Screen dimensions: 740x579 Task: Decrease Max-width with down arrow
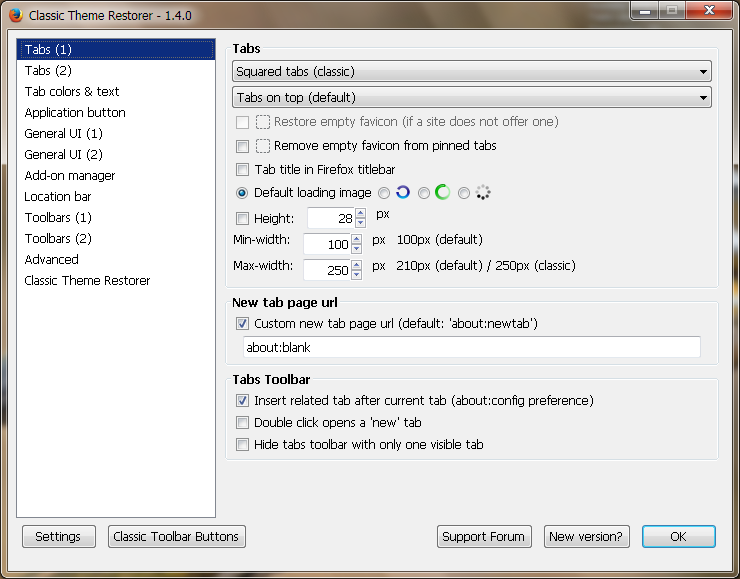pyautogui.click(x=357, y=275)
